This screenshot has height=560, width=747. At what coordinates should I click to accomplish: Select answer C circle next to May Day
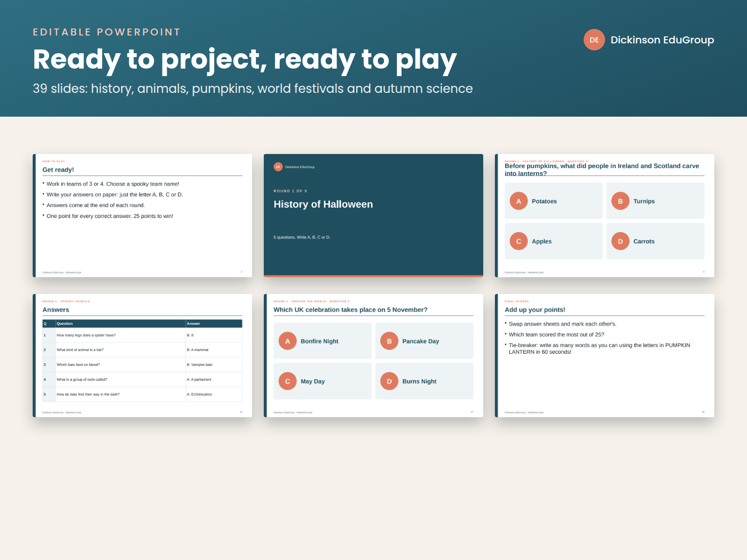(288, 381)
